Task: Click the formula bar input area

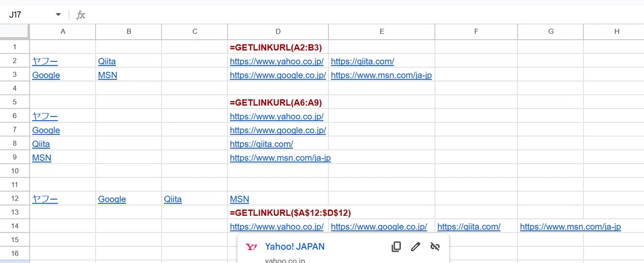Action: click(x=365, y=15)
